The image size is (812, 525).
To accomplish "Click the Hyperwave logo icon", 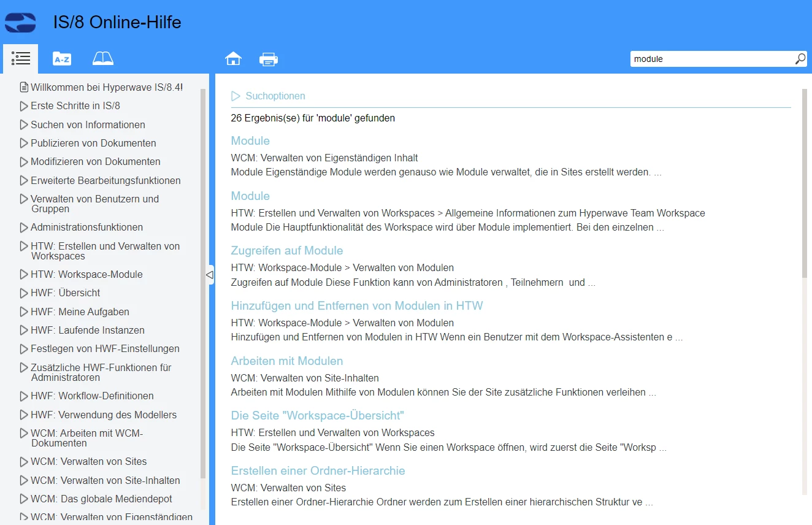I will (x=20, y=23).
